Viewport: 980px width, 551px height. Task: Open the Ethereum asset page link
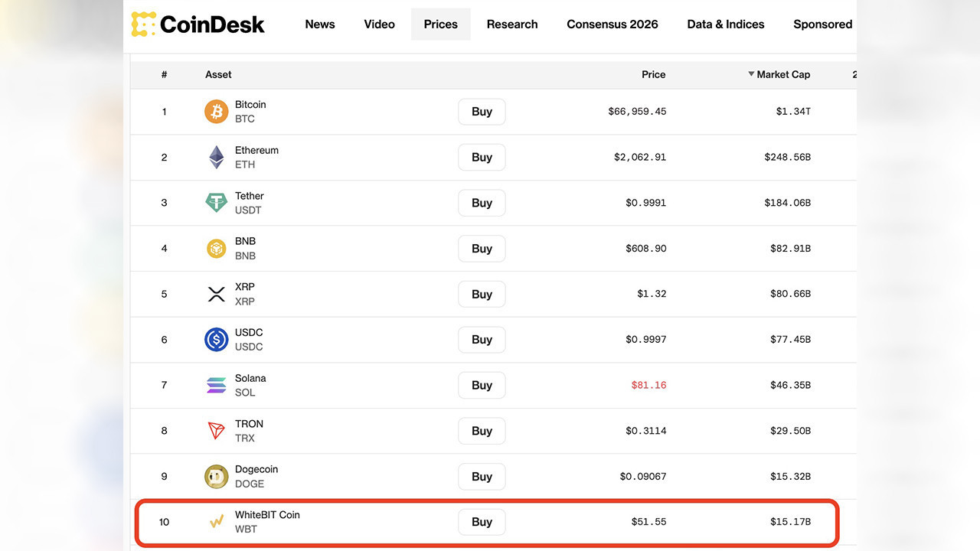(256, 150)
